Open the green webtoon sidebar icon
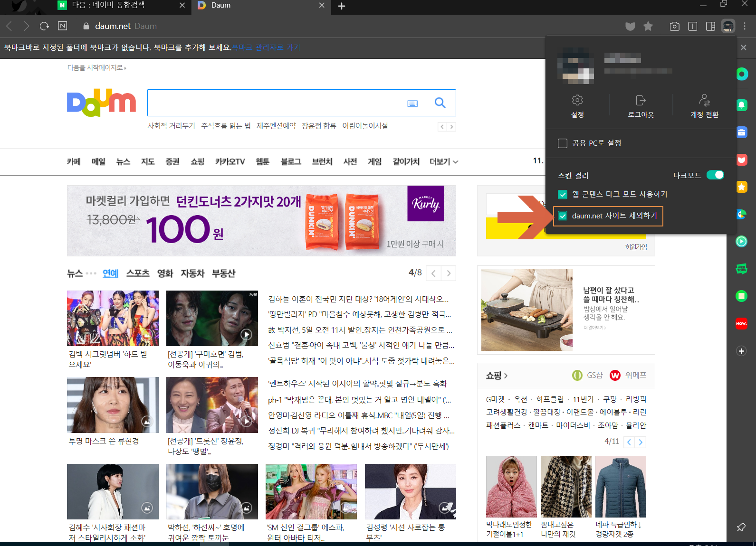The height and width of the screenshot is (546, 756). pos(741,269)
